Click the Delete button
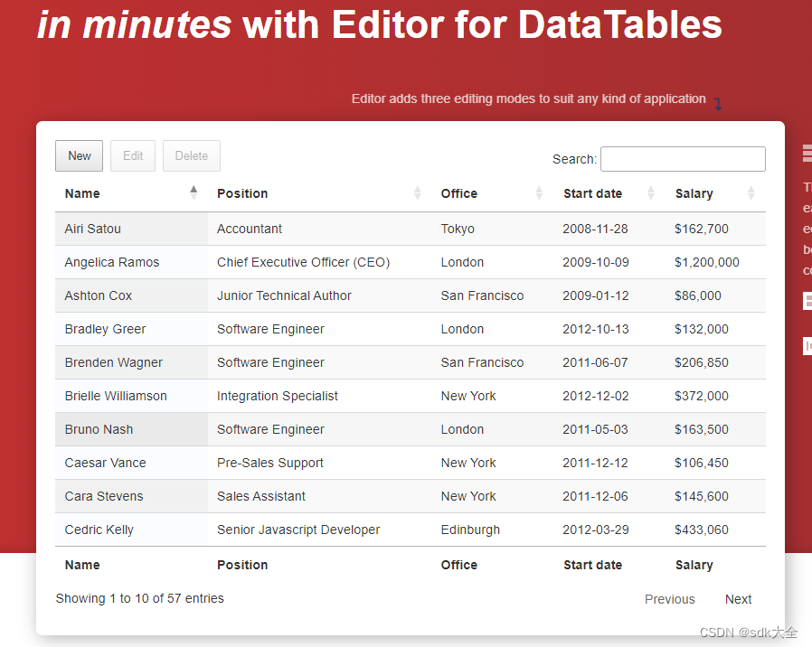812x647 pixels. (192, 155)
